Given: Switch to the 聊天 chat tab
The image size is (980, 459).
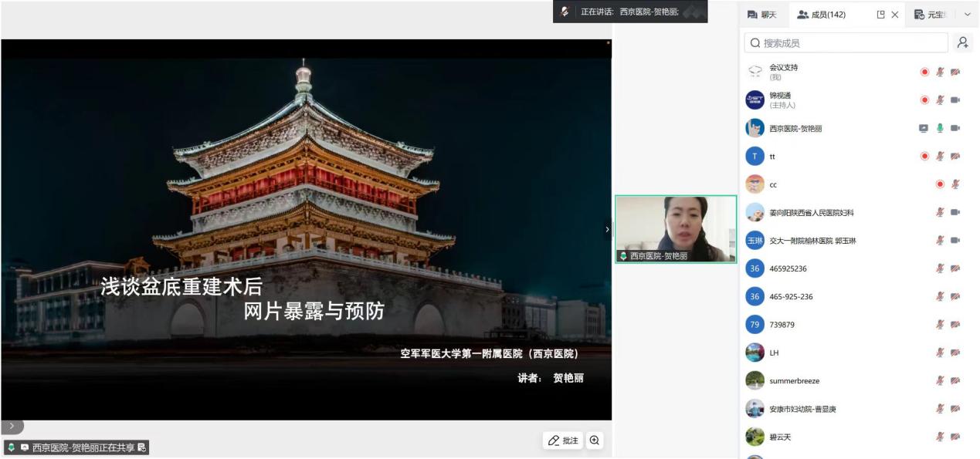Looking at the screenshot, I should 761,15.
